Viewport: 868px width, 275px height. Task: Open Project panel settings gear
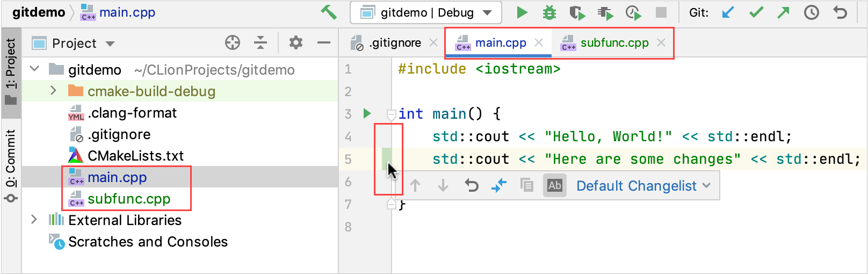[296, 42]
